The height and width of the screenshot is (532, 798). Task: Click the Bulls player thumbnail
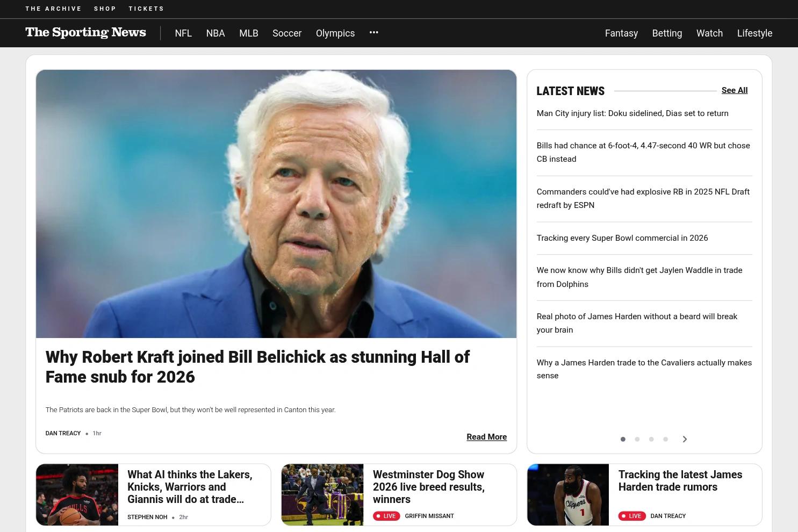click(77, 495)
